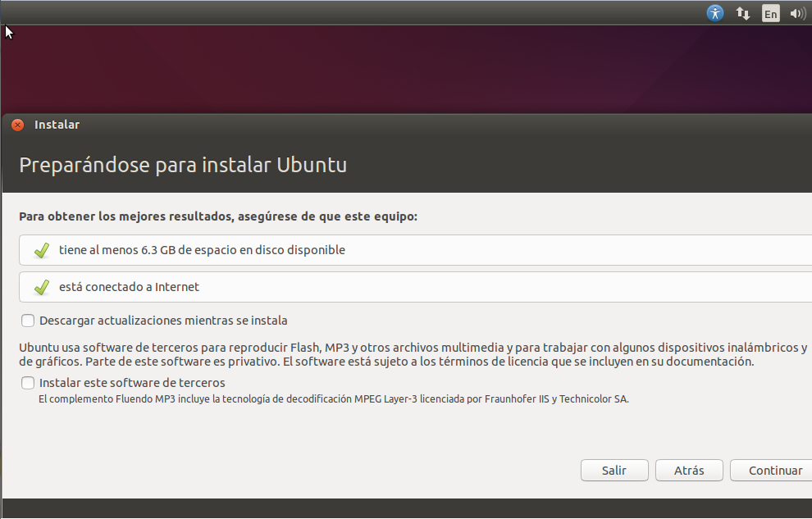Close the Instalar window
Screen dimensions: 812x519
[x=17, y=125]
